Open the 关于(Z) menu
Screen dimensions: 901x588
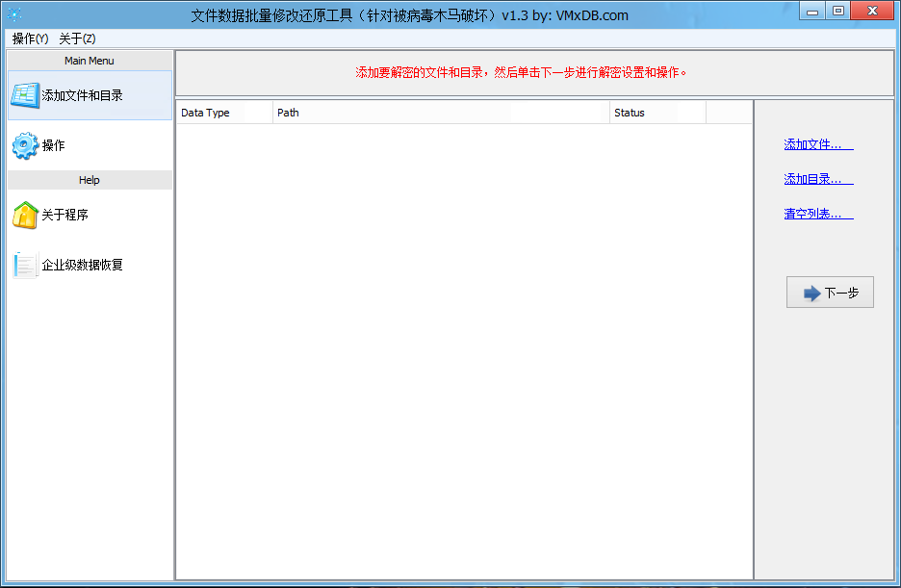coord(77,38)
